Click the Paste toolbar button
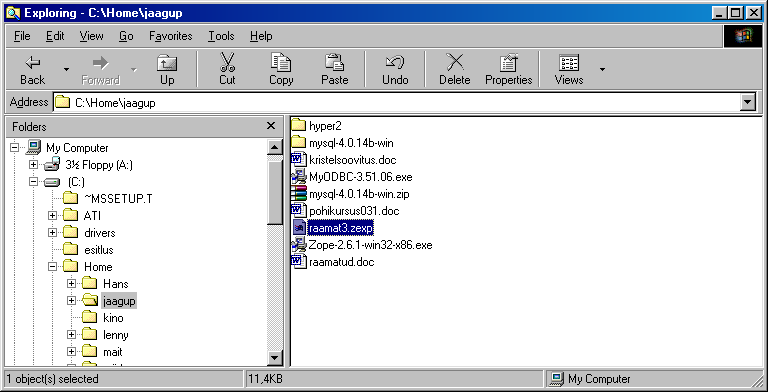The width and height of the screenshot is (768, 392). pos(335,70)
